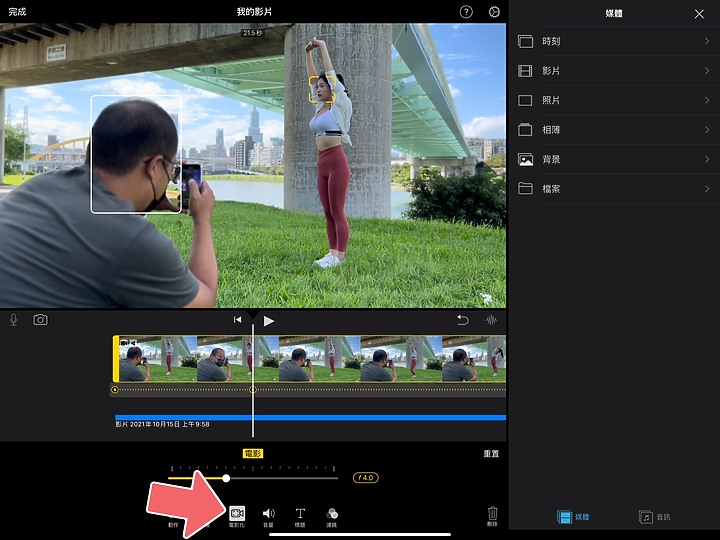Open Files (檔案) media category
Viewport: 720px width, 540px height.
pos(614,189)
